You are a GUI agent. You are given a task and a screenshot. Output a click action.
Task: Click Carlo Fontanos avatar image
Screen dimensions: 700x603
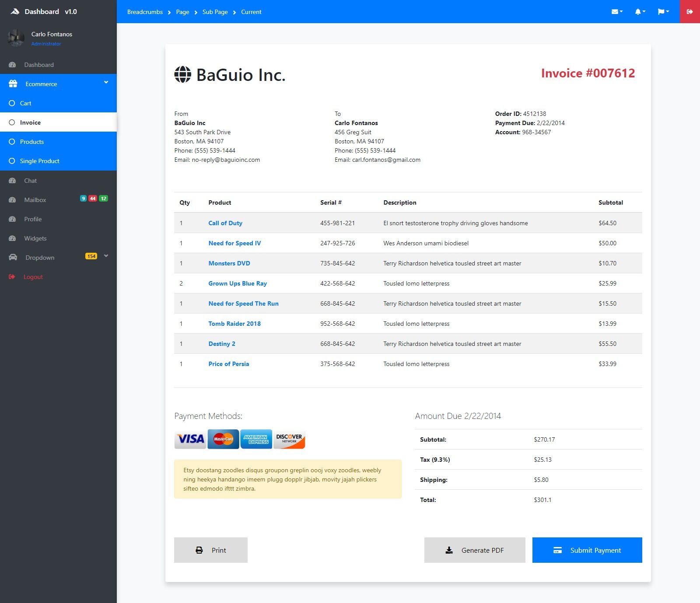tap(16, 38)
